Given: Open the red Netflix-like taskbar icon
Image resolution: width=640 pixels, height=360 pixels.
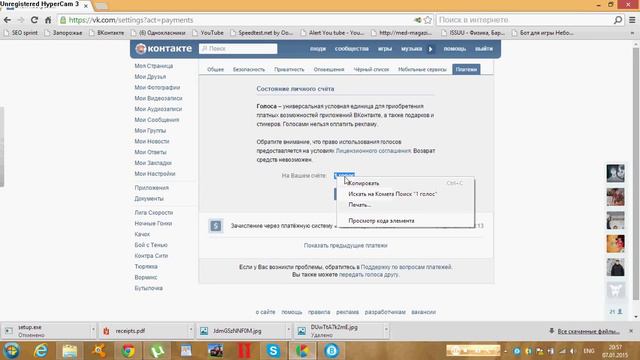Looking at the screenshot, I should [244, 351].
